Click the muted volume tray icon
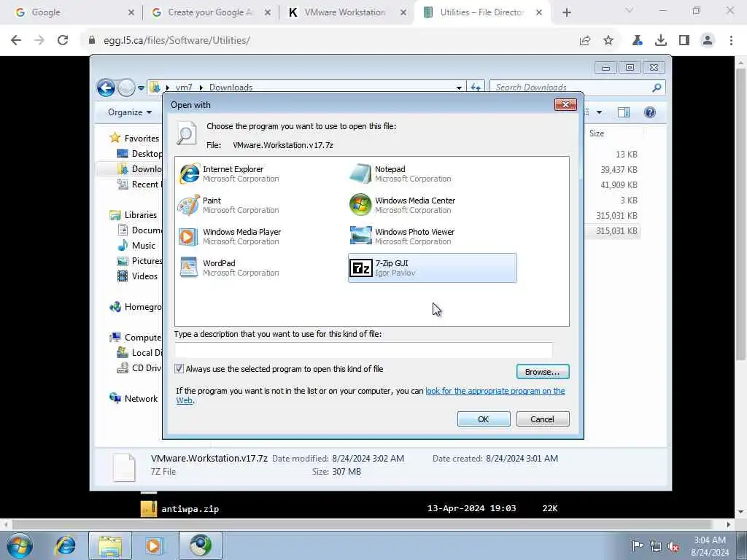747x560 pixels. tap(673, 547)
